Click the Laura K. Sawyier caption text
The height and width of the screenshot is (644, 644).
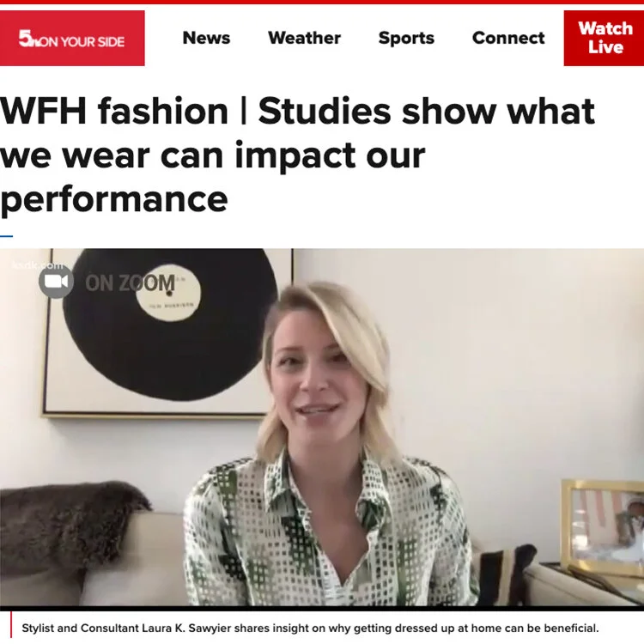[310, 629]
